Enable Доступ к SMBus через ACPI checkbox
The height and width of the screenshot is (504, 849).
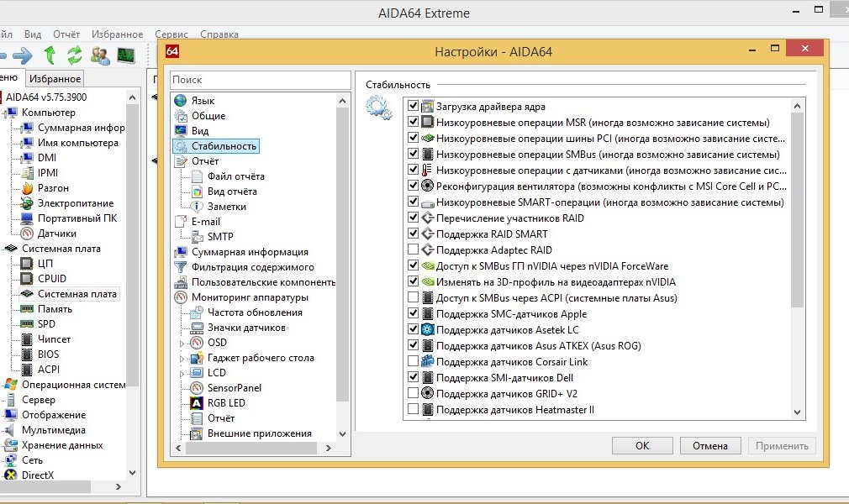pos(413,297)
